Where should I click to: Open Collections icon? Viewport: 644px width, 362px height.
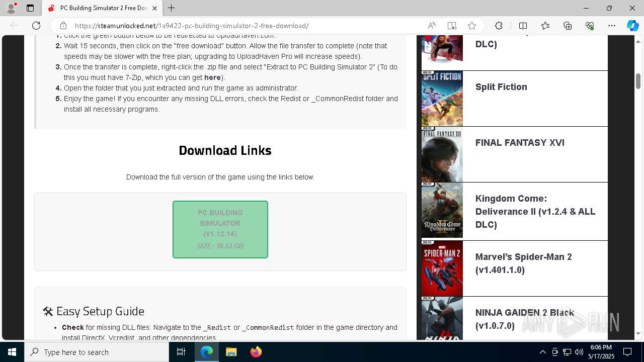point(568,26)
